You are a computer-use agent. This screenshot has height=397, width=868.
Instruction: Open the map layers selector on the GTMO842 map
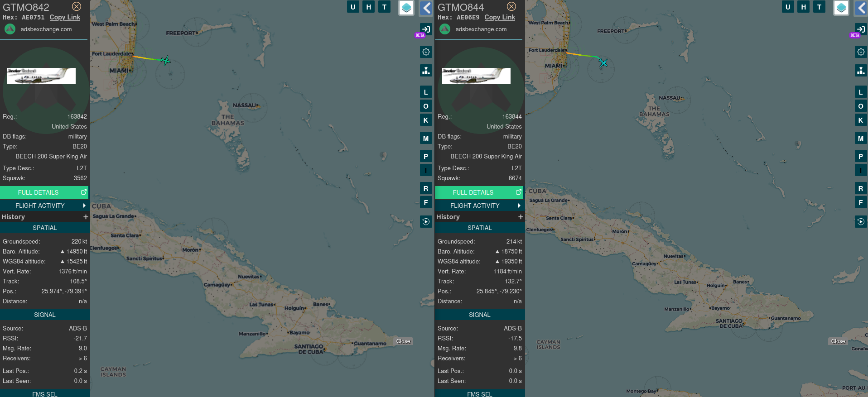click(406, 8)
